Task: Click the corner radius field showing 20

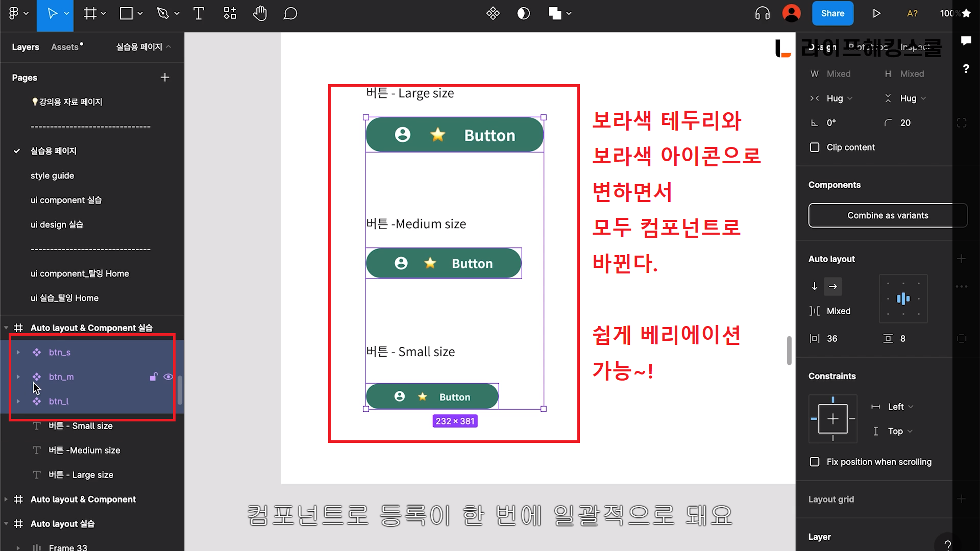Action: (x=905, y=123)
